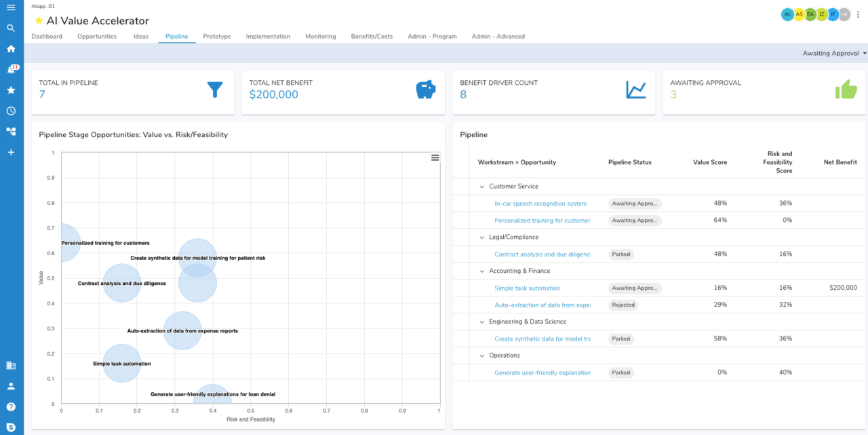Screen dimensions: 868x435
Task: Open the help question mark icon
Action: [x=10, y=406]
